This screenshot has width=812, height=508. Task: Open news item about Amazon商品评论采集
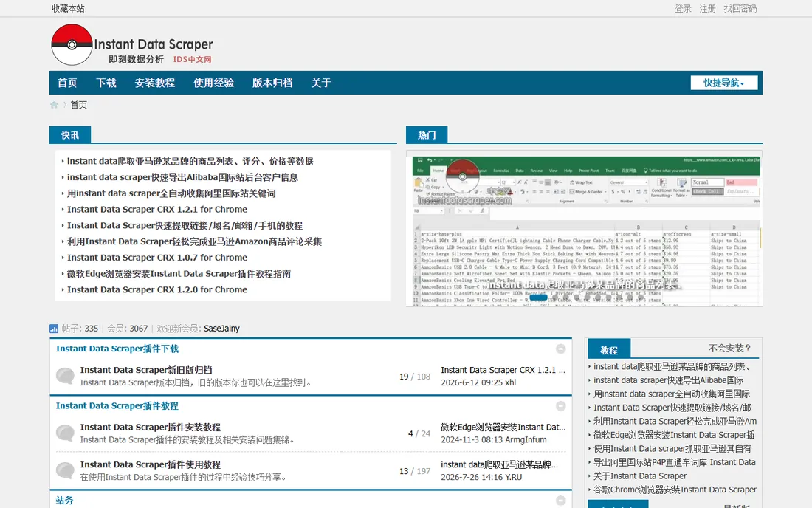click(x=194, y=242)
